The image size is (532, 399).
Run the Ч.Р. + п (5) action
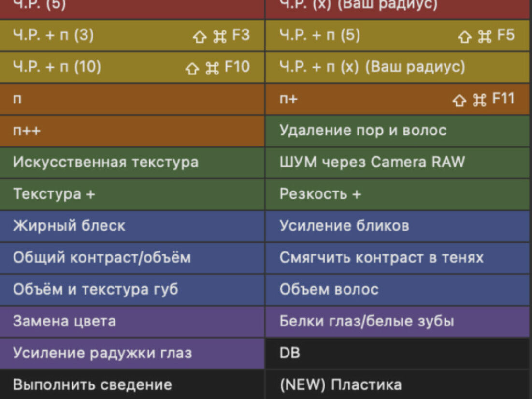[397, 35]
